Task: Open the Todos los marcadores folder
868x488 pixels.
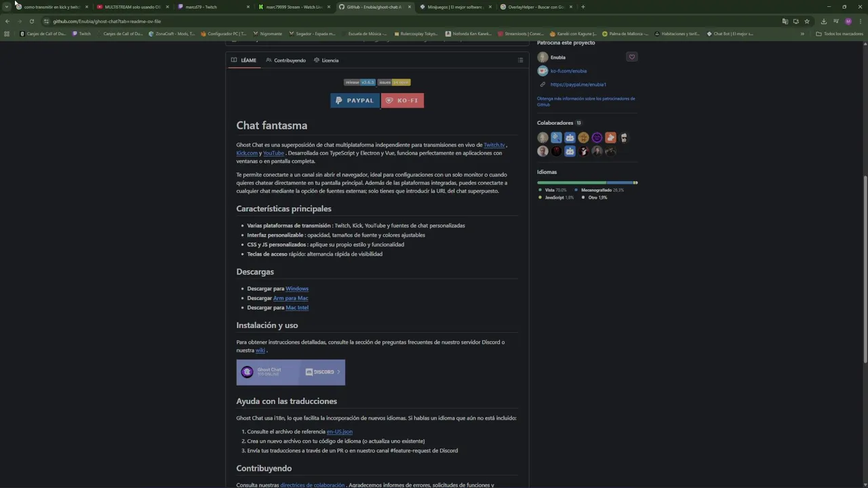Action: pos(840,33)
